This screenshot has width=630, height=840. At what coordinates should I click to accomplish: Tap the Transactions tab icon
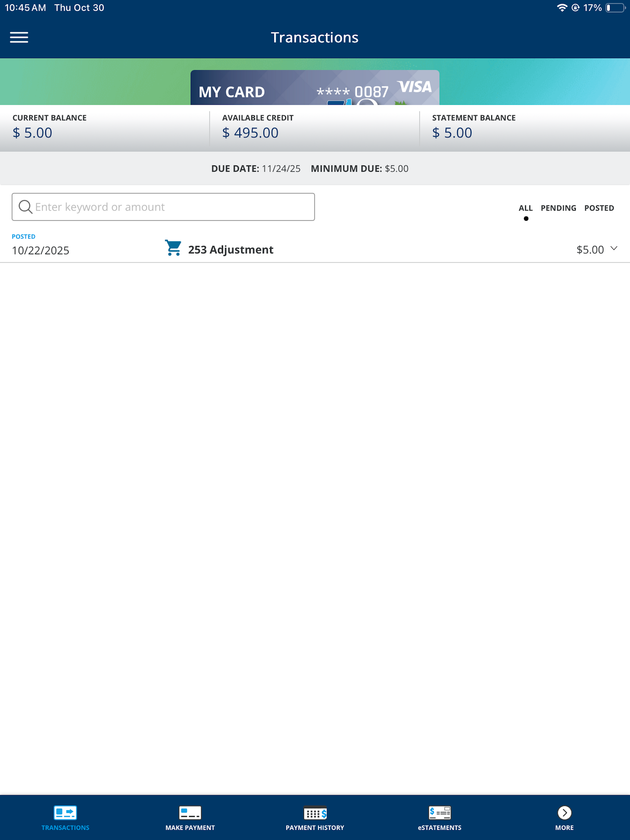65,813
